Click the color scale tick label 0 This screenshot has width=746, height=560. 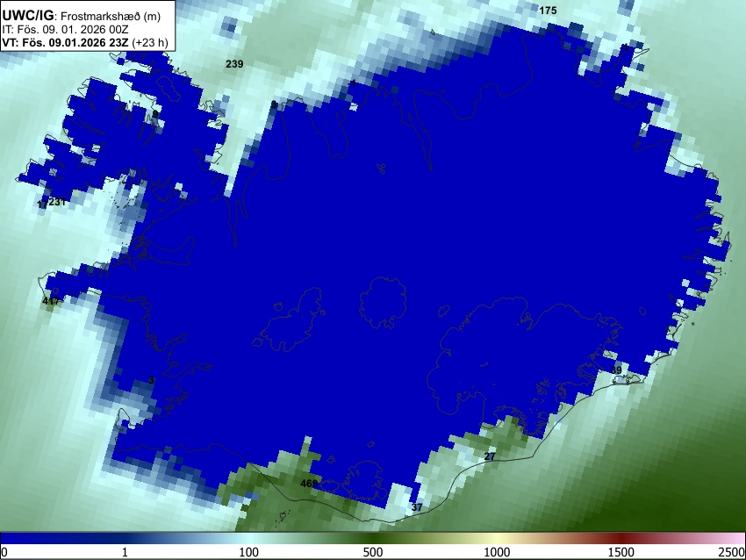pos(4,552)
